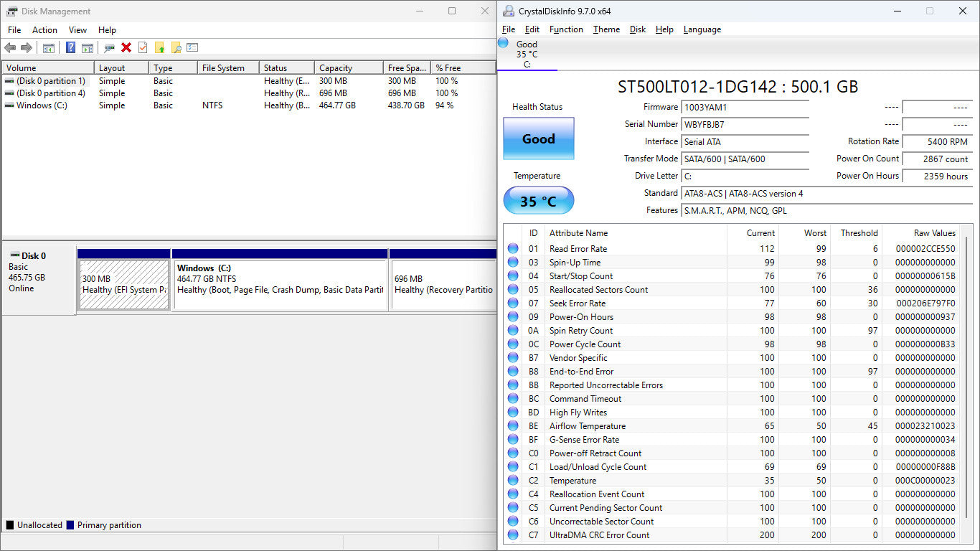The height and width of the screenshot is (551, 980).
Task: Click the folder with magnifier icon
Action: 176,48
